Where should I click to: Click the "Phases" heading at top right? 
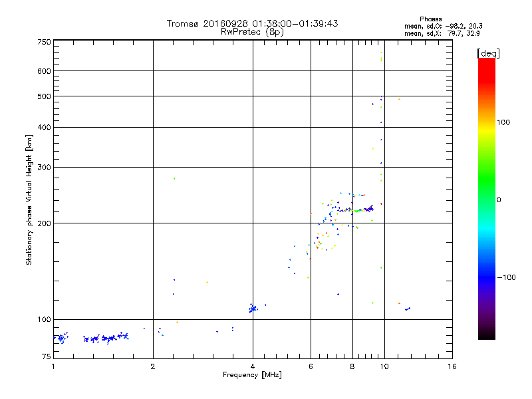(x=430, y=19)
